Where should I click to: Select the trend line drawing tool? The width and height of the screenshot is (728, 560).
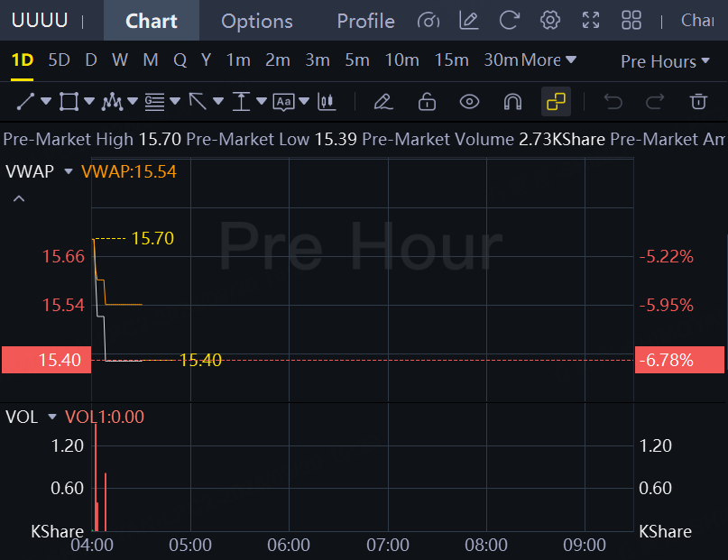[25, 102]
